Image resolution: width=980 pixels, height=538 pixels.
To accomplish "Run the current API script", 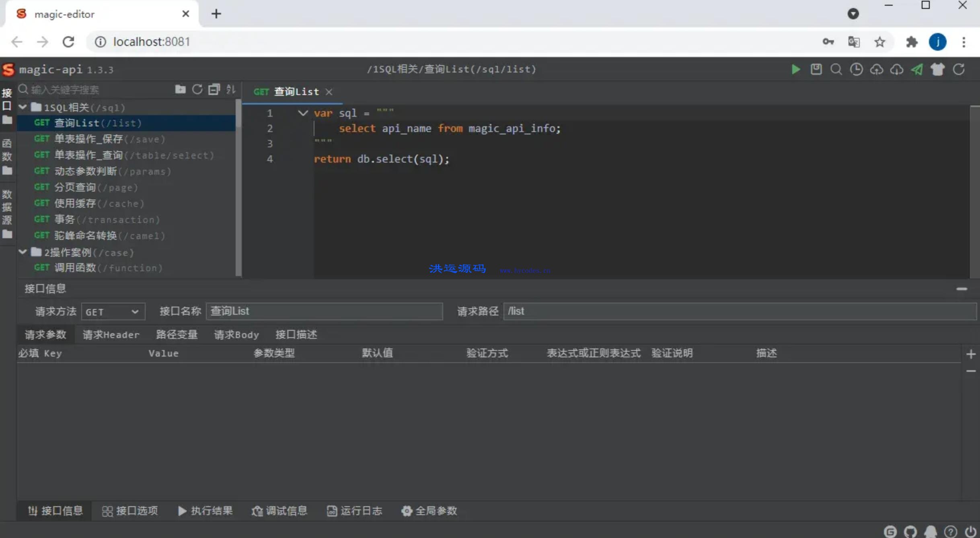I will point(795,69).
